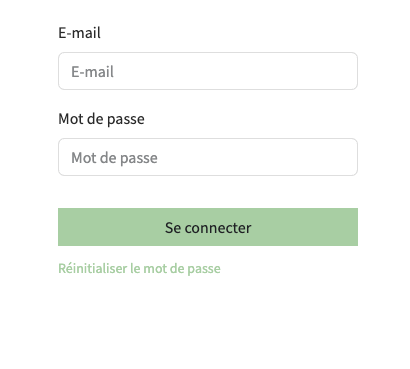Click the wide green login button
Image resolution: width=410 pixels, height=369 pixels.
208,227
